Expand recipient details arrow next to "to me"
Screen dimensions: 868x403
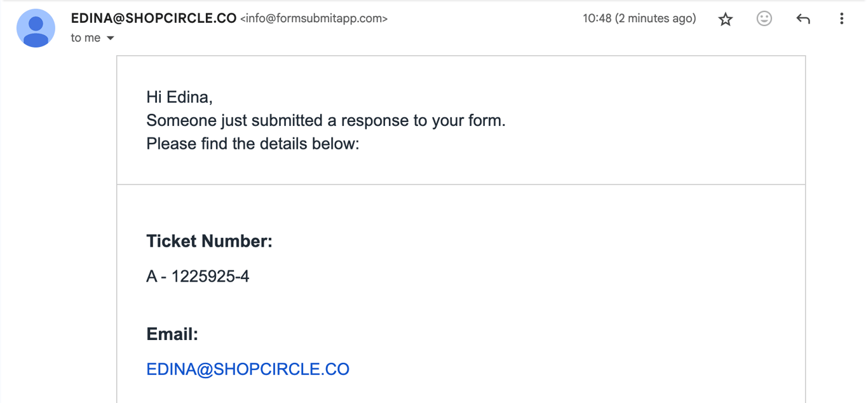111,38
